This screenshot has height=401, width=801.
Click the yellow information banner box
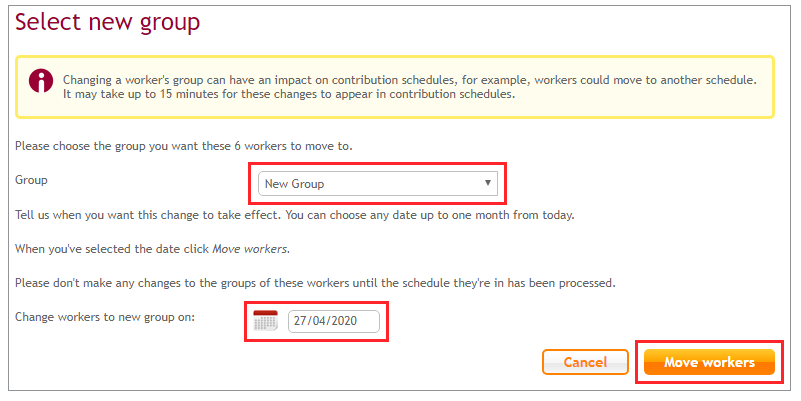[395, 87]
